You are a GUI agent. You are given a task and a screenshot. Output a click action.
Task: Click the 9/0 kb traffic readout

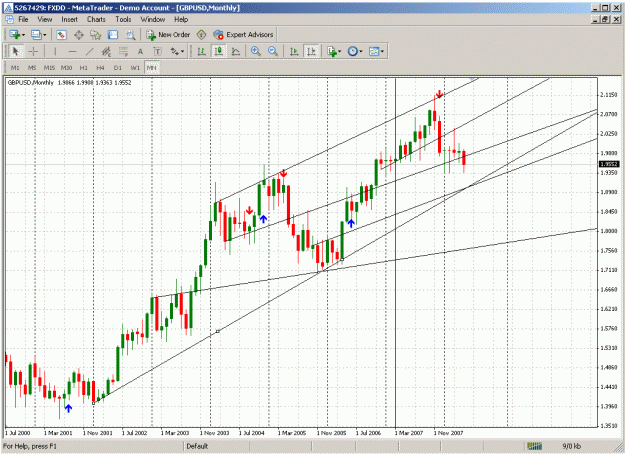tap(571, 446)
